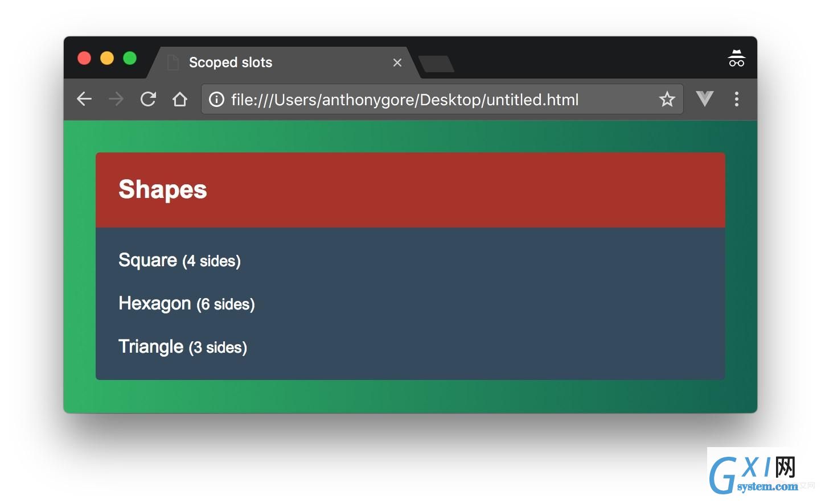Close the Scoped slots tab

(397, 63)
